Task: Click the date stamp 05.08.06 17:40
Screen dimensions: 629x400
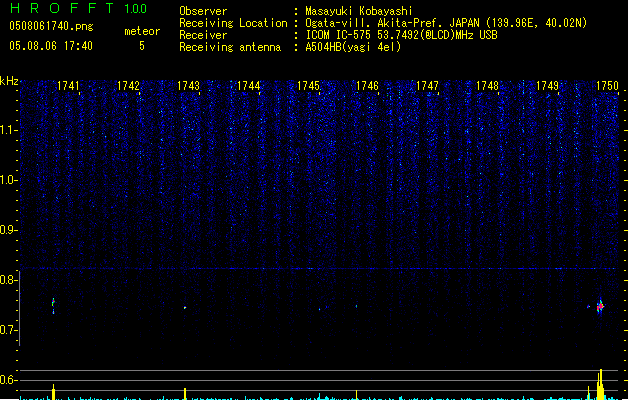Action: 50,46
